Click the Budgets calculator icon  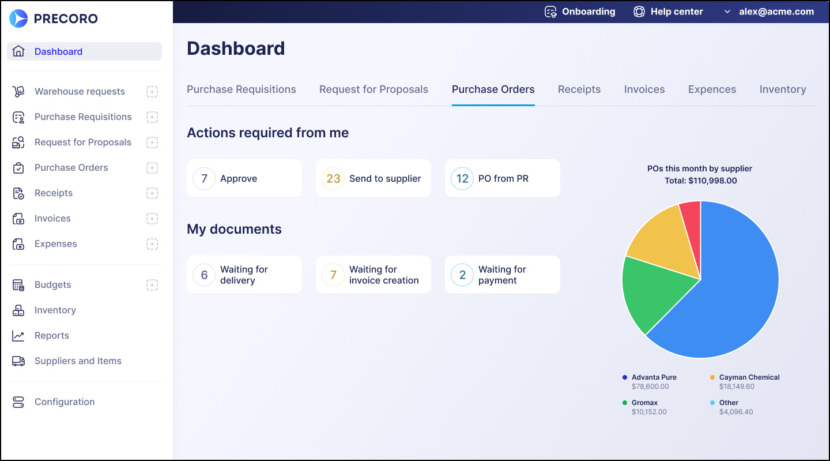pos(19,285)
